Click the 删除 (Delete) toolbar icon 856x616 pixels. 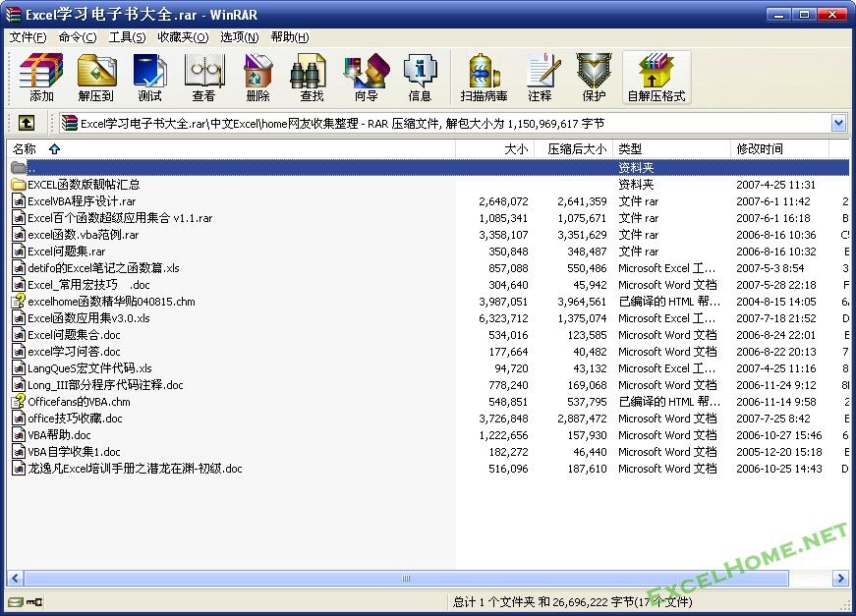coord(257,78)
